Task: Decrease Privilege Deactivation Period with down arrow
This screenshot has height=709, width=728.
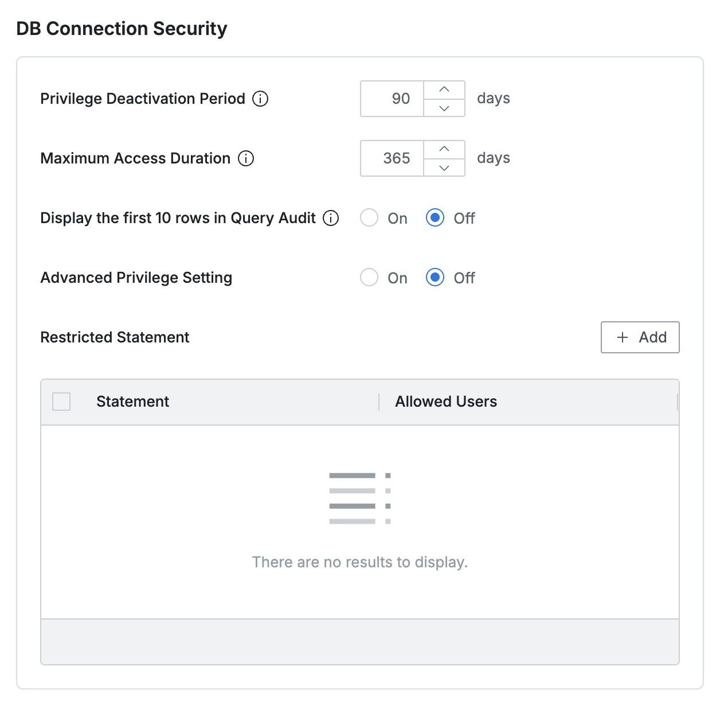Action: (444, 108)
